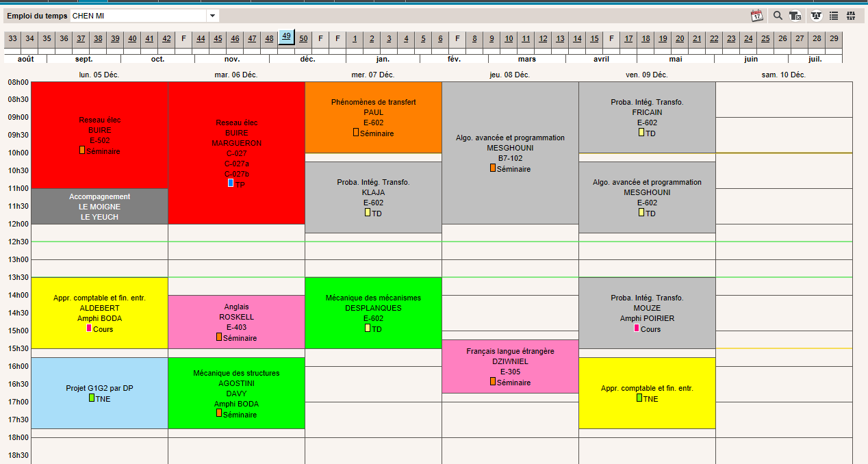The width and height of the screenshot is (868, 464).
Task: Go to week 44 in the timeline
Action: pos(201,39)
